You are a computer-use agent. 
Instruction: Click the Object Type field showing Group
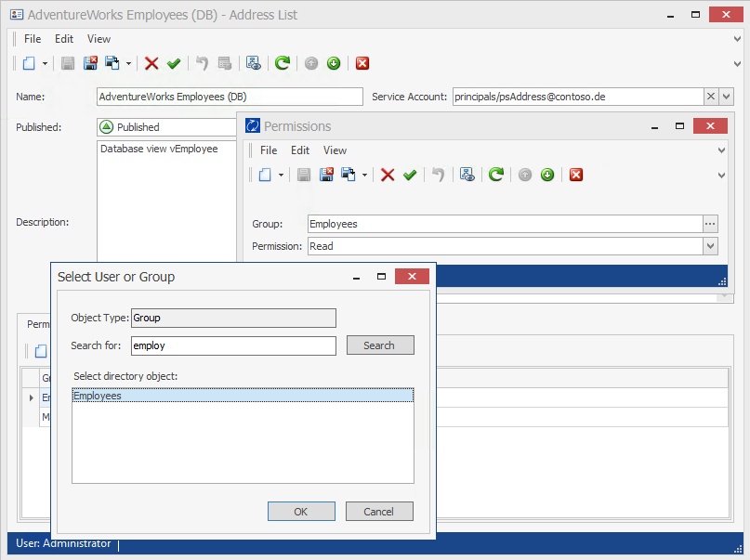[x=233, y=318]
